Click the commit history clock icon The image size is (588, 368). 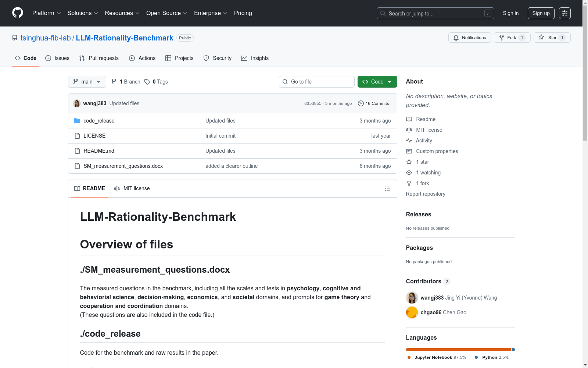pos(361,103)
